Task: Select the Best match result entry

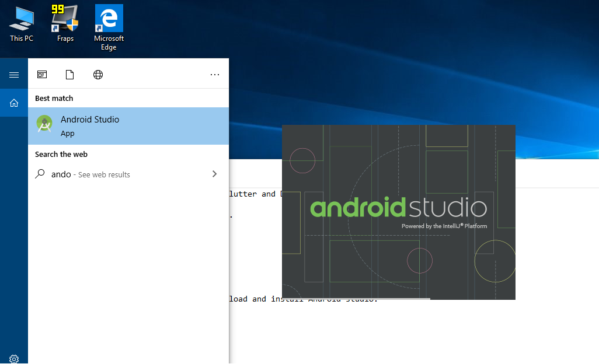Action: 117,126
